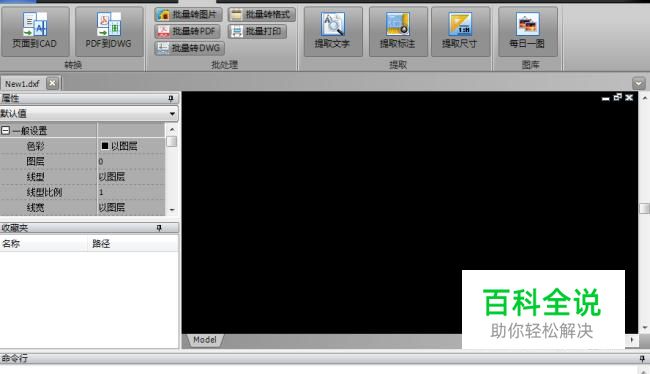Viewport: 650px width, 374px height.
Task: Select the 线型 value 以图层
Action: pos(131,177)
